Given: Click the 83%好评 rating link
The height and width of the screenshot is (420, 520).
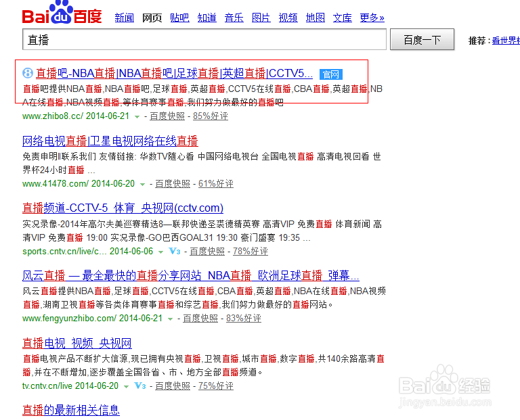Looking at the screenshot, I should coord(244,319).
